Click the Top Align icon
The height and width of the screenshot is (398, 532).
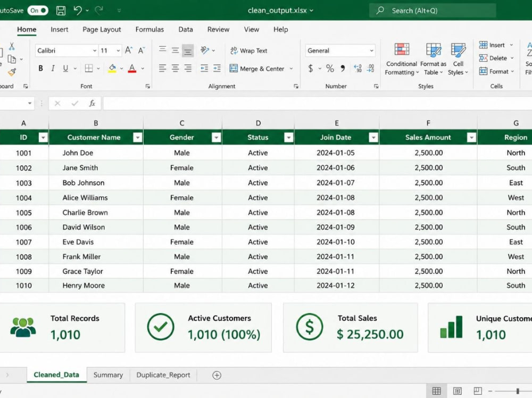click(x=162, y=49)
